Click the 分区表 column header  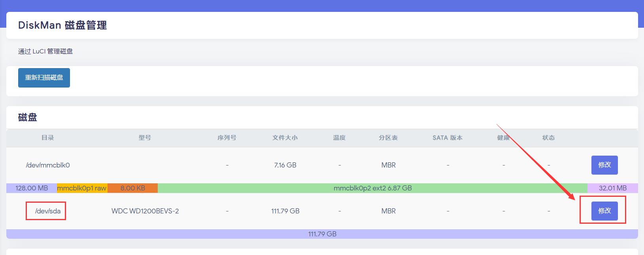pos(388,138)
